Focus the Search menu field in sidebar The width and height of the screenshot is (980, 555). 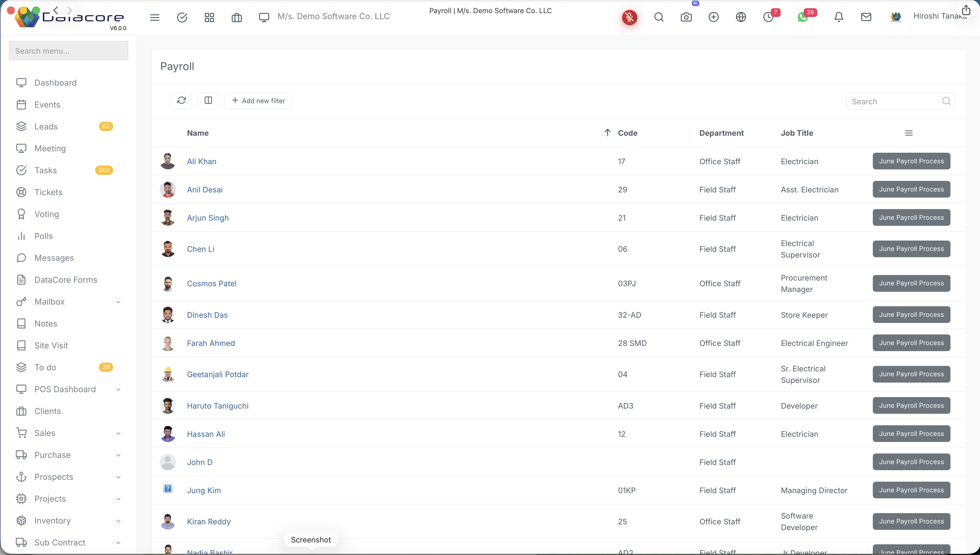click(69, 51)
